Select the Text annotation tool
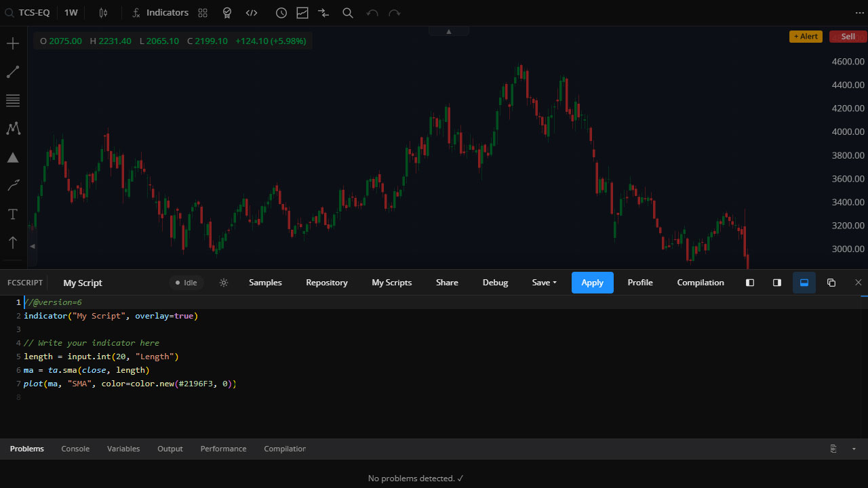868x488 pixels. click(x=13, y=214)
